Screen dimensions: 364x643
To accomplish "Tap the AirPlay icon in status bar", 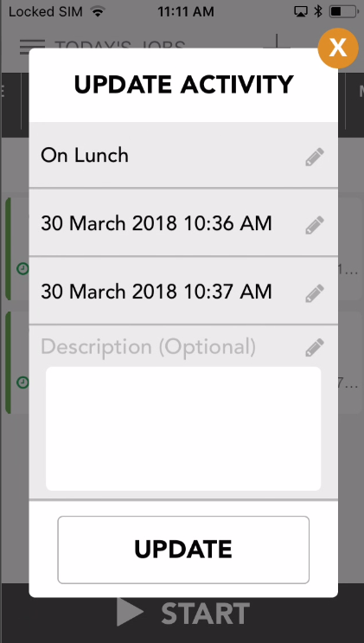I will click(301, 11).
